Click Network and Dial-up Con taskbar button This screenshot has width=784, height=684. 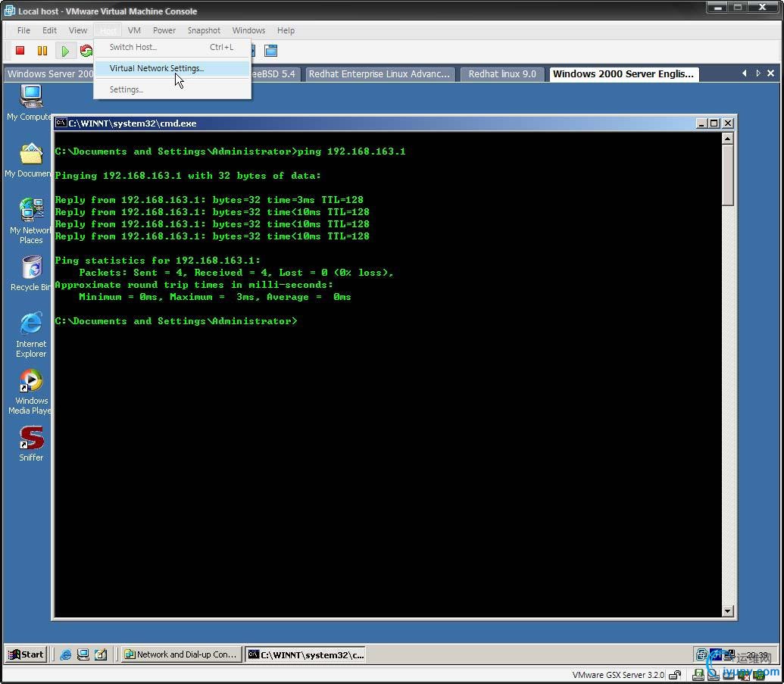point(182,654)
